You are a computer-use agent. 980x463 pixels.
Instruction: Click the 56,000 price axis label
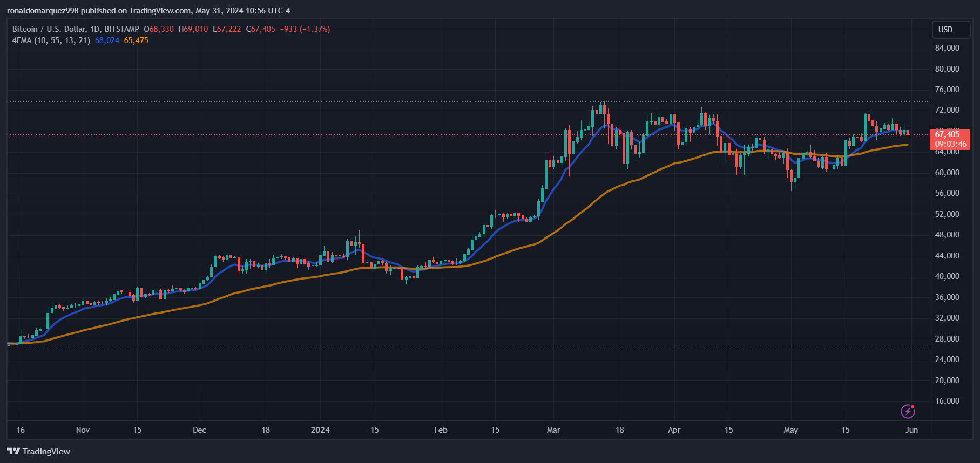coord(947,193)
